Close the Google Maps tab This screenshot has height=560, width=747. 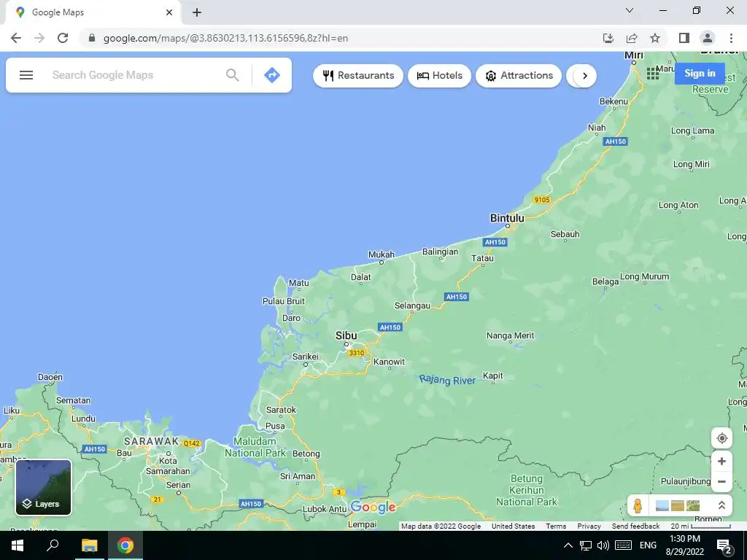169,12
